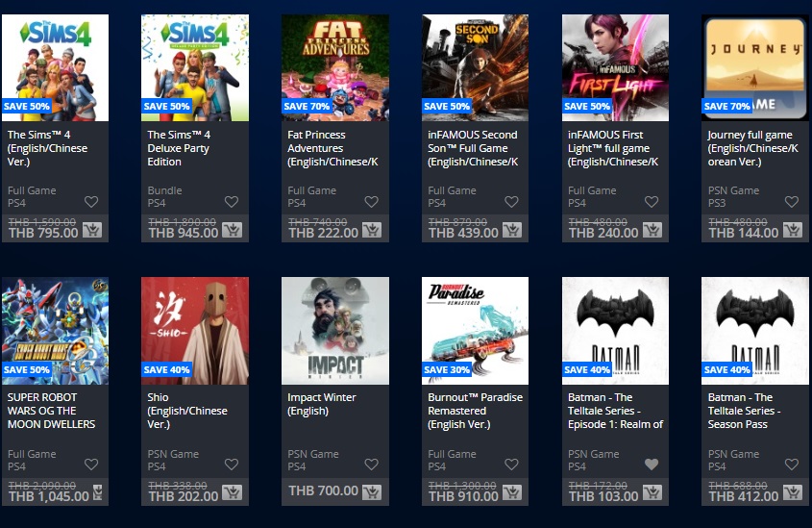Add Shio to cart
This screenshot has height=528, width=812.
232,492
